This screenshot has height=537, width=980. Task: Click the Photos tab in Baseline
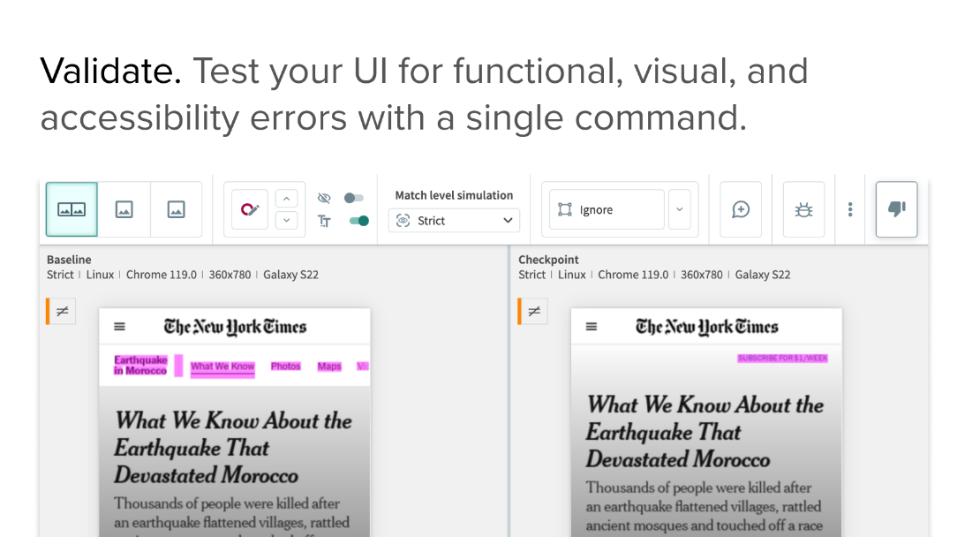point(285,366)
